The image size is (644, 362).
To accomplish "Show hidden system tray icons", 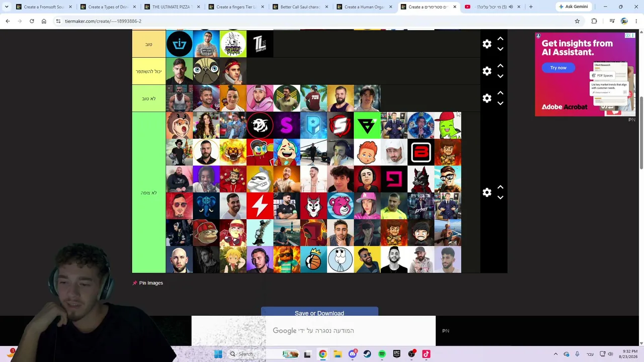I will [x=555, y=354].
